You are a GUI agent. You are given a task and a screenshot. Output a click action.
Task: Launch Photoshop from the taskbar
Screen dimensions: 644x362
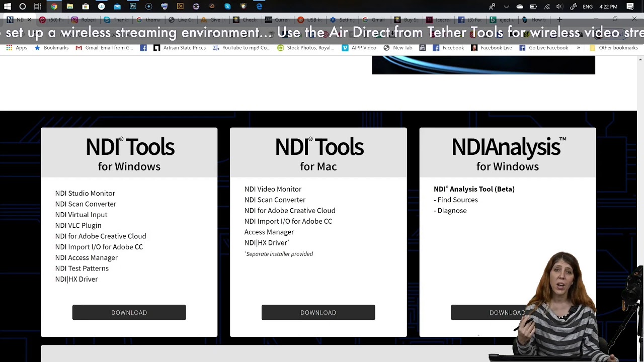click(133, 7)
